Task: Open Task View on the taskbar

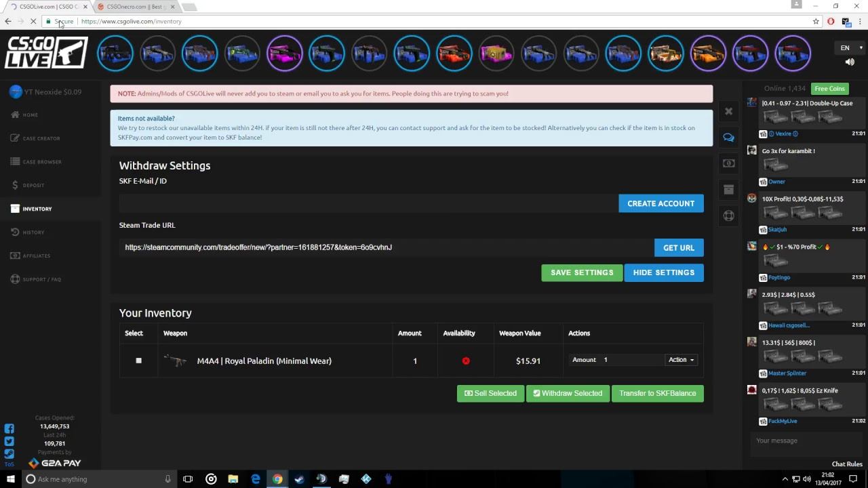Action: click(x=188, y=479)
